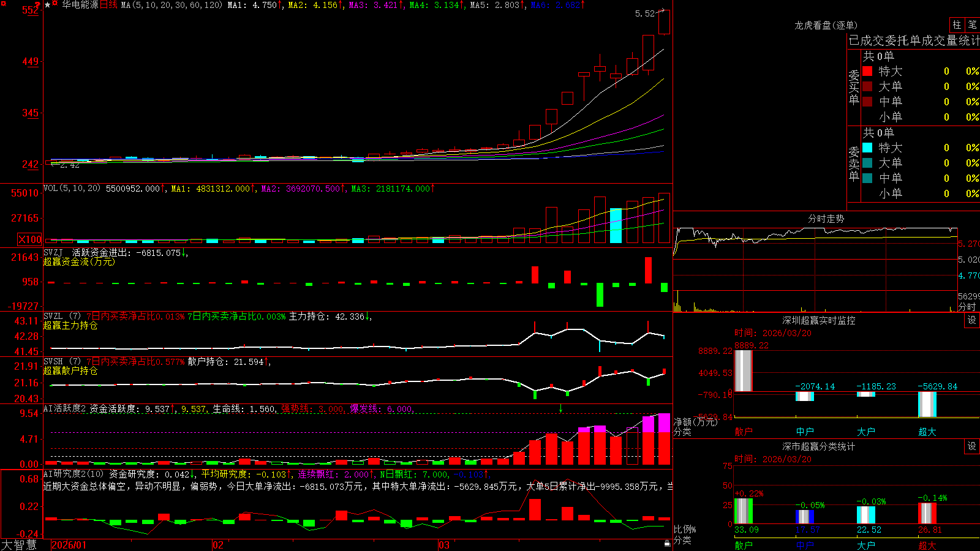This screenshot has height=551, width=980.
Task: Click the dark red 大单 buy-order swatch
Action: [867, 86]
